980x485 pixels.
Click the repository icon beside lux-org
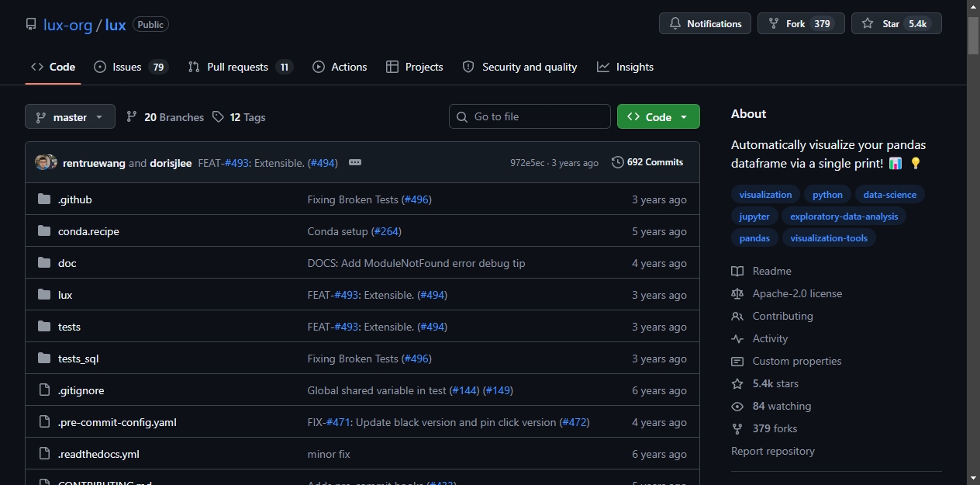coord(31,24)
